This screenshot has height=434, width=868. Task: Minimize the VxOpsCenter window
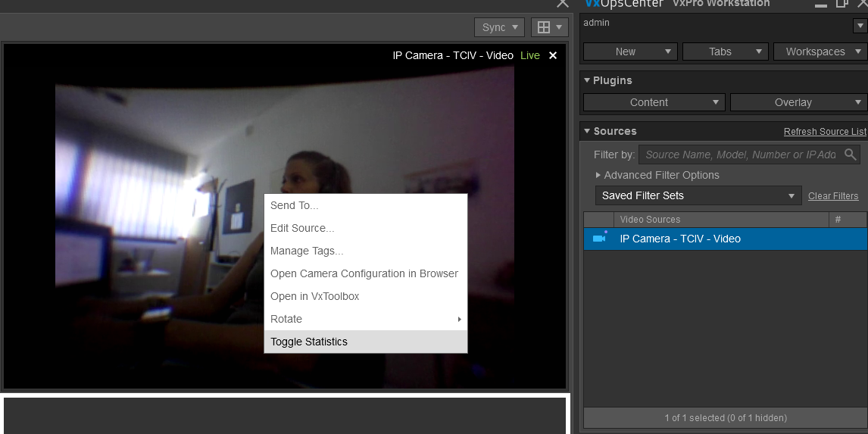click(821, 4)
